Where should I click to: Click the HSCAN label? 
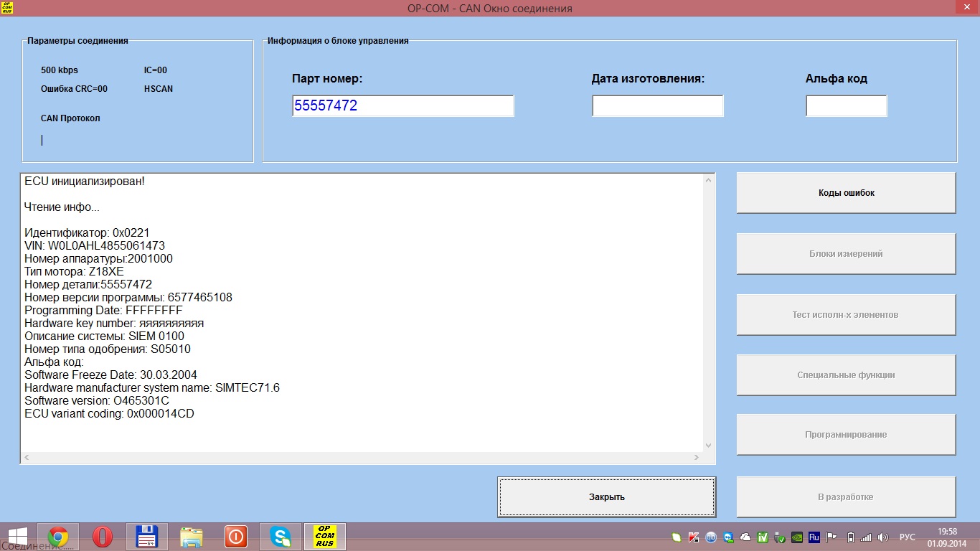[159, 89]
